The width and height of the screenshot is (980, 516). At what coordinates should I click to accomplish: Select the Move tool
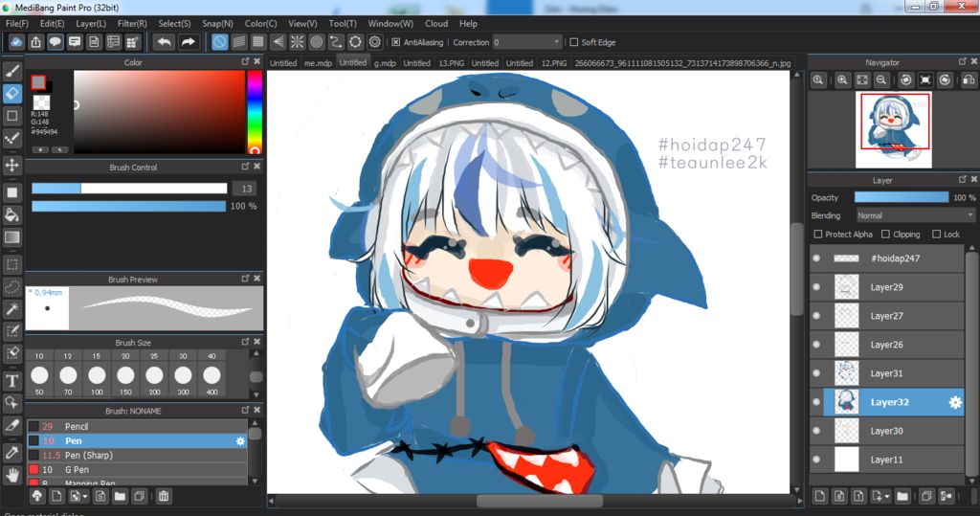(x=11, y=165)
